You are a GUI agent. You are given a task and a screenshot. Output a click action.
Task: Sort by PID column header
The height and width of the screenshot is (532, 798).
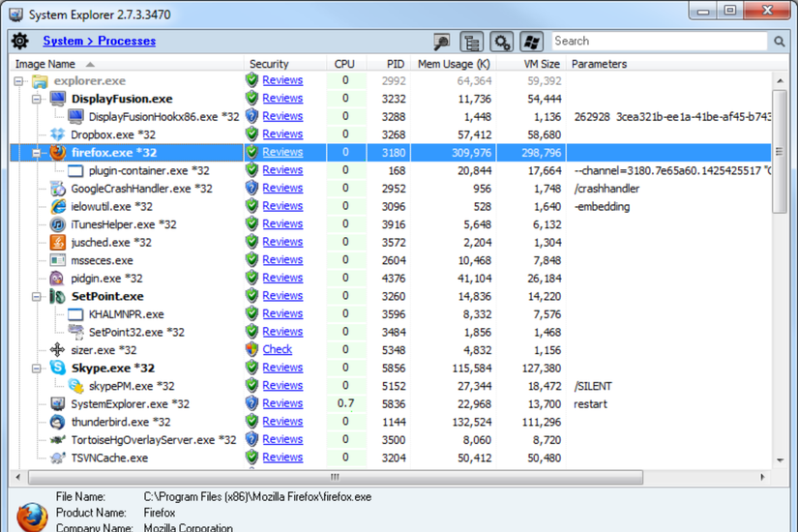[388, 64]
